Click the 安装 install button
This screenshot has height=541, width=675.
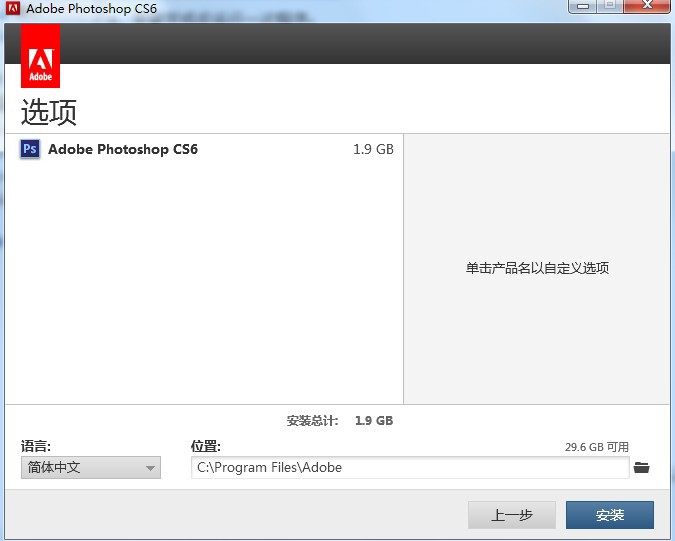610,515
